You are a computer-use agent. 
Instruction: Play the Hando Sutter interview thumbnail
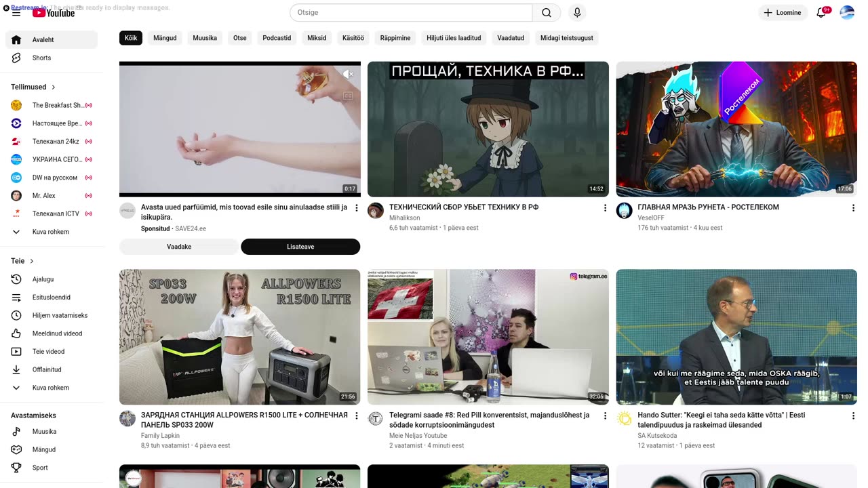pos(736,337)
